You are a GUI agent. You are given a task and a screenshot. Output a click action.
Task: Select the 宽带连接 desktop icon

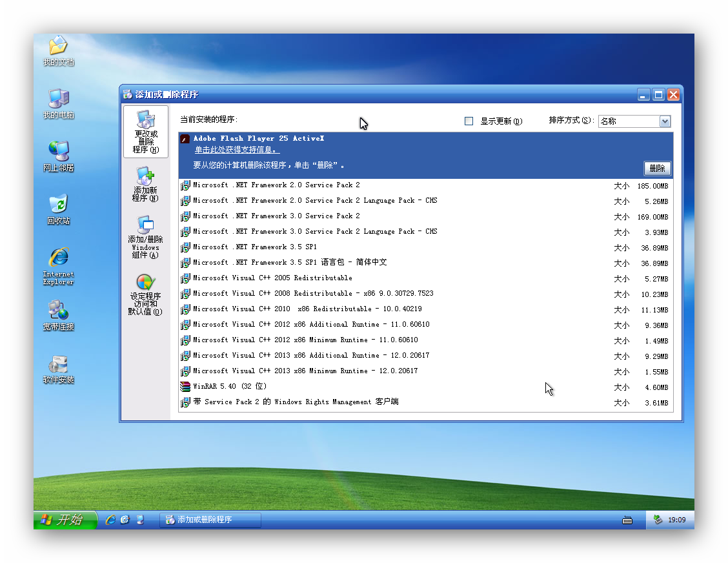[59, 316]
